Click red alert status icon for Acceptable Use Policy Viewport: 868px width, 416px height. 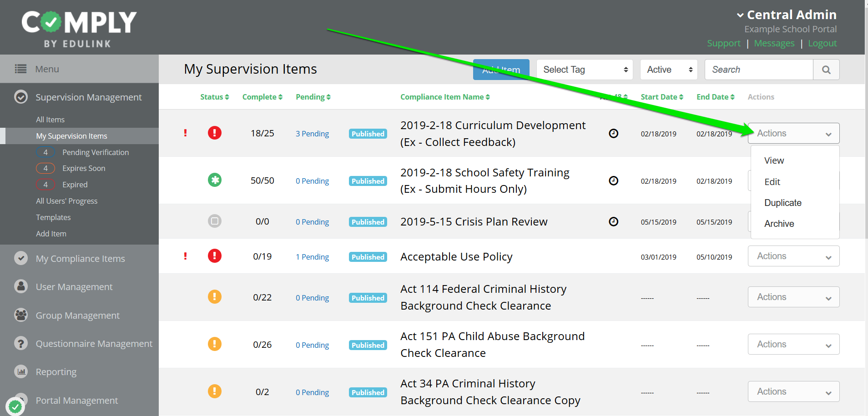(215, 256)
